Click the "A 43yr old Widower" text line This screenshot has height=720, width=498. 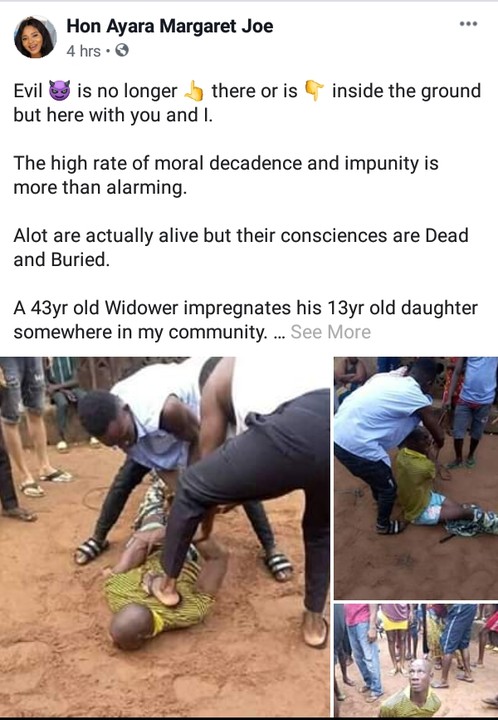point(246,308)
